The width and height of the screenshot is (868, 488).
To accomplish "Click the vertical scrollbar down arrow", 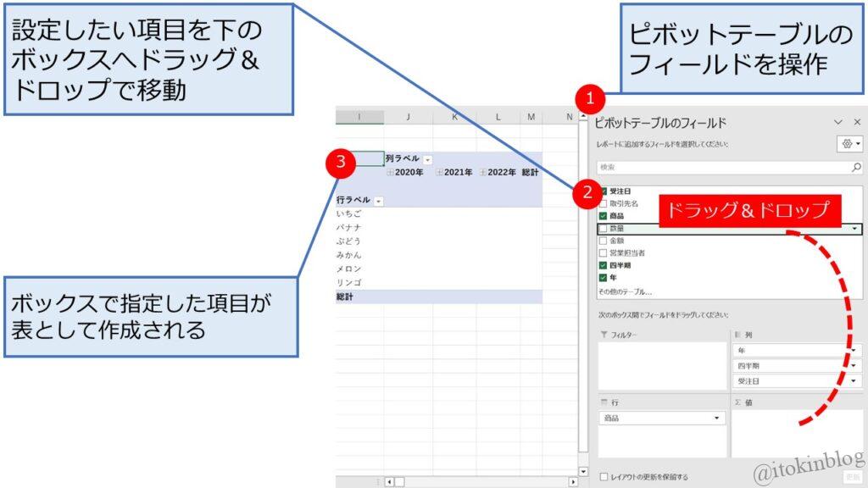I will click(x=582, y=471).
